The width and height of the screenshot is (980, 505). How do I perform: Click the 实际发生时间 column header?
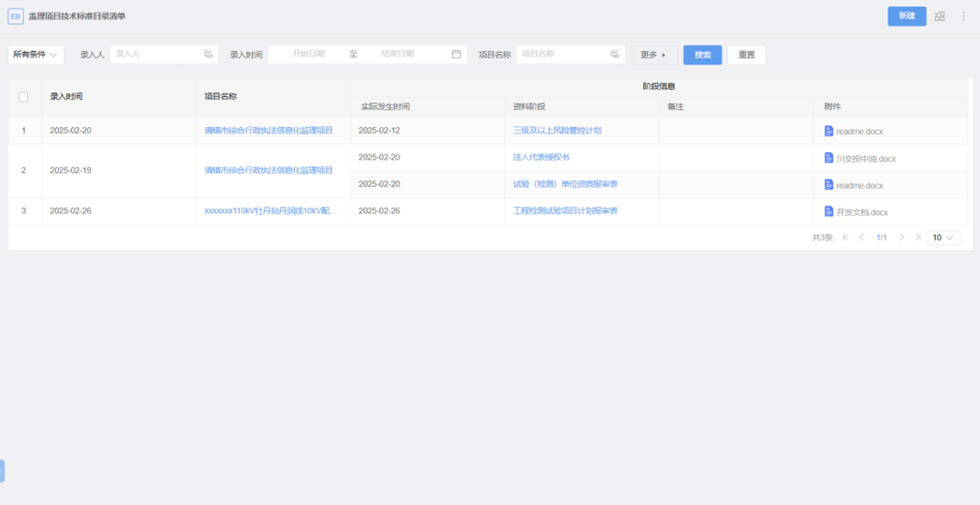click(386, 107)
